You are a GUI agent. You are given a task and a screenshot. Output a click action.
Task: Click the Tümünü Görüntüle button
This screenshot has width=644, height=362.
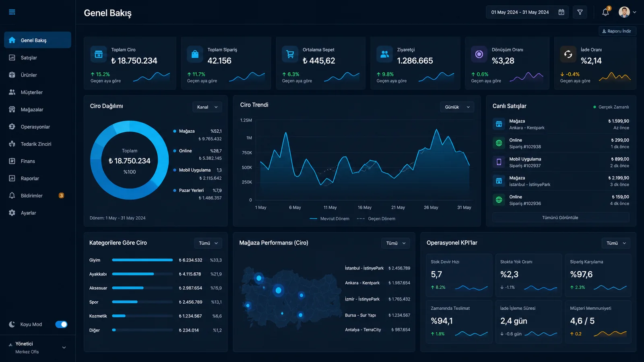[560, 218]
